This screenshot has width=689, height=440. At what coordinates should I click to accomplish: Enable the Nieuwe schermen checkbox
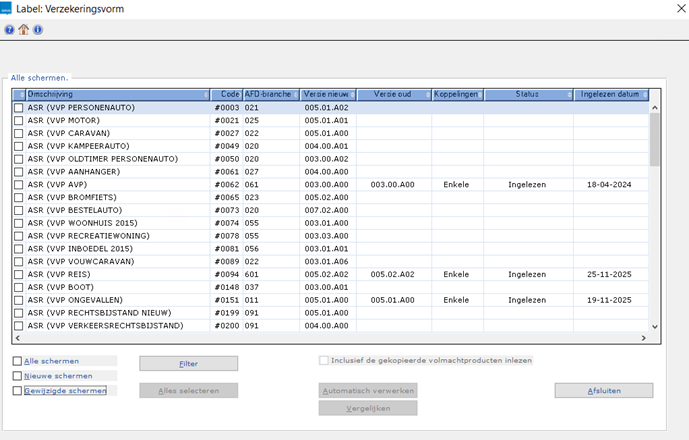17,376
